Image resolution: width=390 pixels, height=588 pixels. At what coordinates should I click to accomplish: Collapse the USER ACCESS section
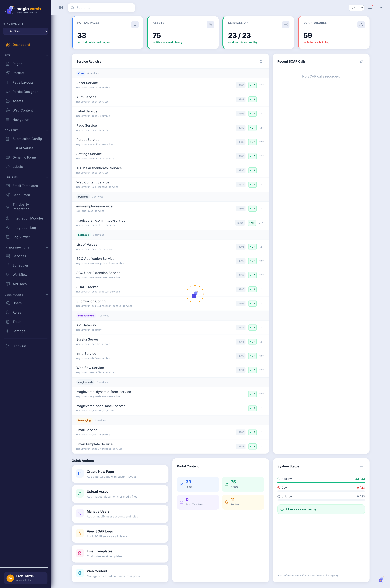47,295
